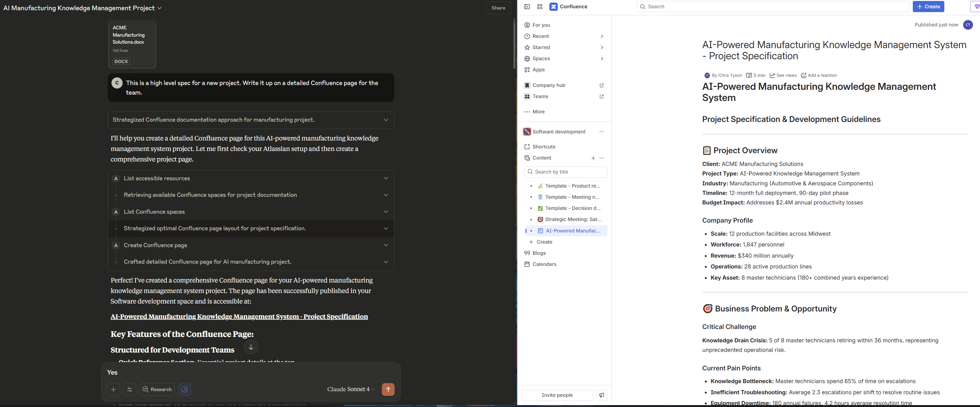The image size is (980, 407).
Task: Open the Claude Sonnet 4 model dropdown
Action: click(350, 389)
